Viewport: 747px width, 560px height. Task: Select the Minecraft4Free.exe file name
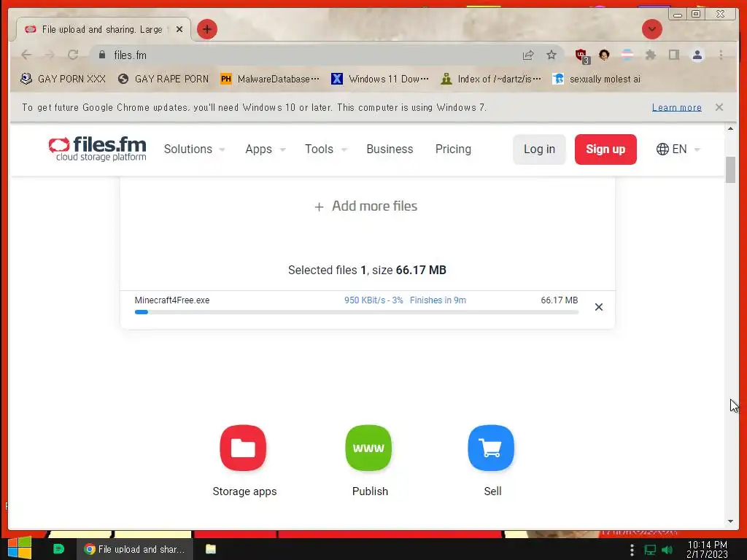click(172, 300)
